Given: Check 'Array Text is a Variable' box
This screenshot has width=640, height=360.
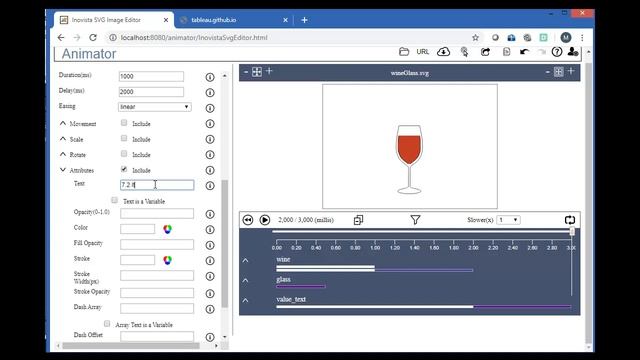Looking at the screenshot, I should click(107, 324).
